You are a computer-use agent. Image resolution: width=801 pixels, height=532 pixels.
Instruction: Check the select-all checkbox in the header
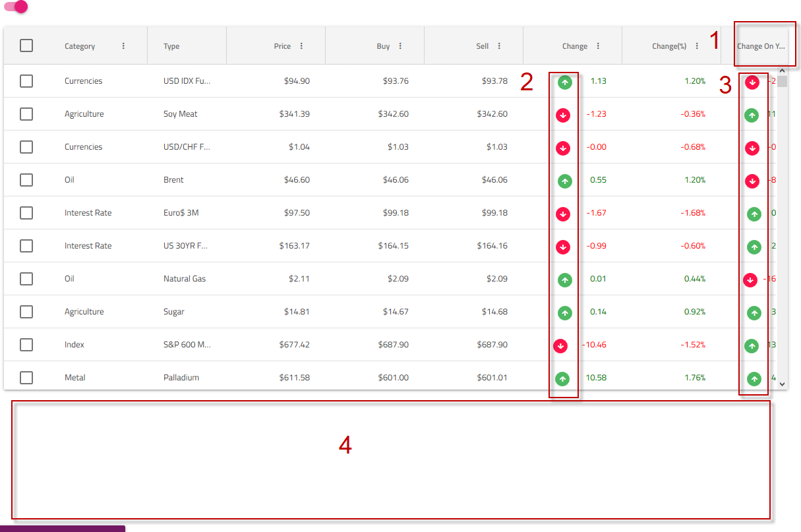click(26, 45)
